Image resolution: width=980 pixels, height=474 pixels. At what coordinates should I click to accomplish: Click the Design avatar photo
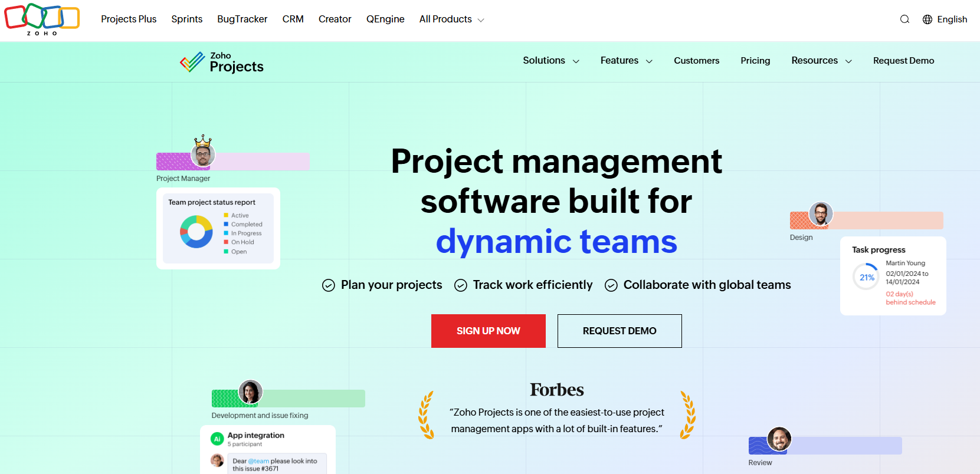[x=821, y=213]
